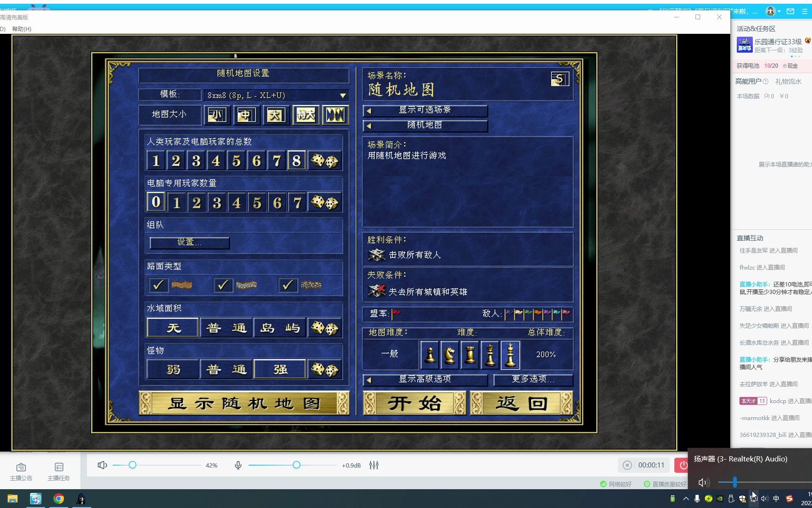Randomize monster strength with dice
This screenshot has height=508, width=812.
coord(325,370)
